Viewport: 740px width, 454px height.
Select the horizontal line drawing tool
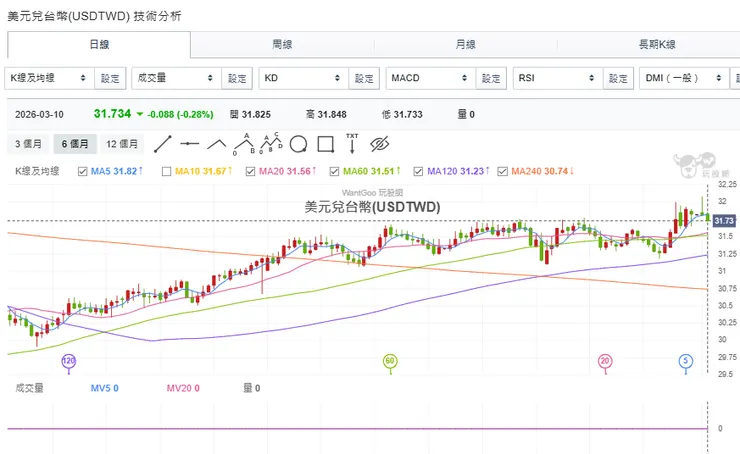pos(190,143)
